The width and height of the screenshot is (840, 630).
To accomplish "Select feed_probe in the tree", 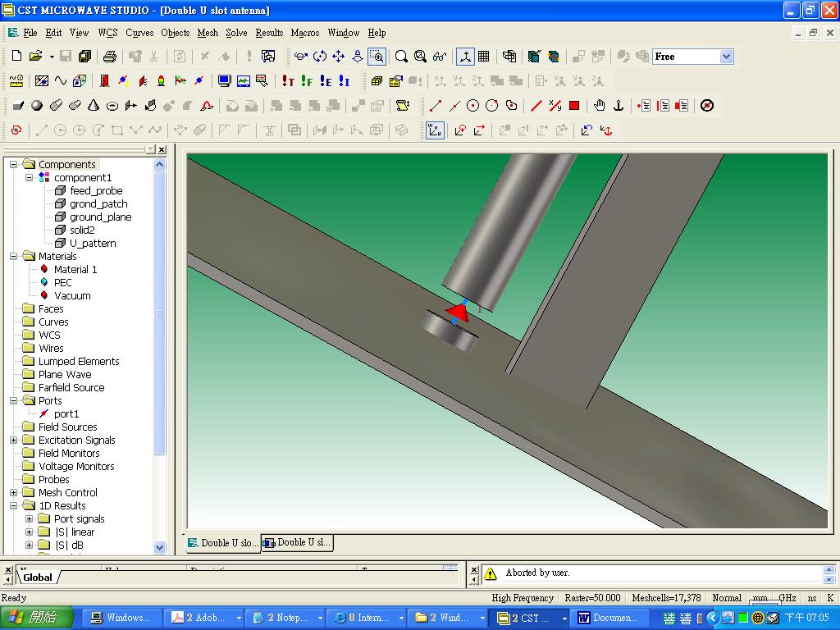I will click(x=96, y=190).
